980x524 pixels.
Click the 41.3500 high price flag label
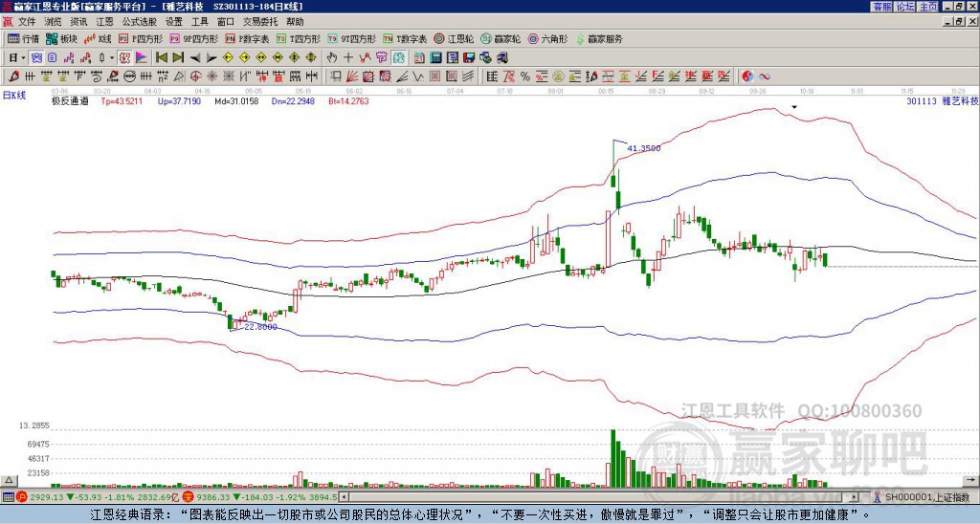coord(644,148)
